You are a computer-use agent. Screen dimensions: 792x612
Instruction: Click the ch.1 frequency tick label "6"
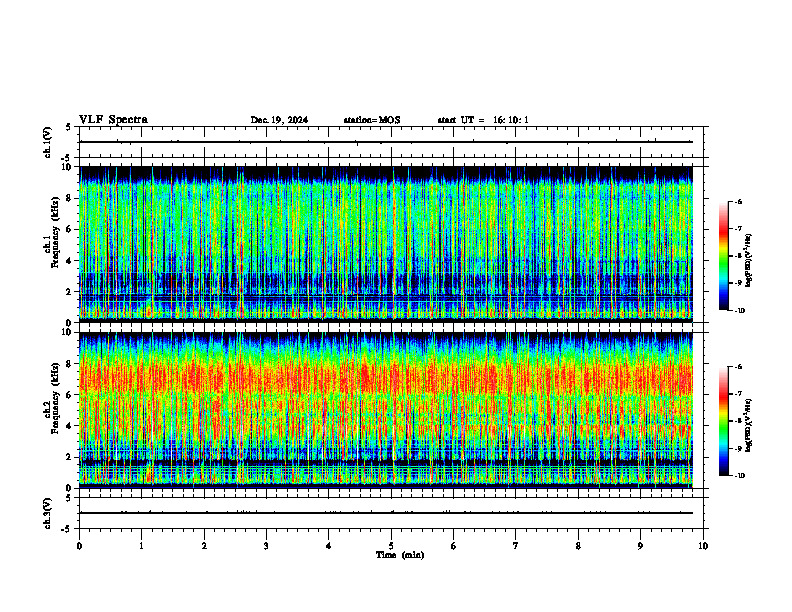69,230
